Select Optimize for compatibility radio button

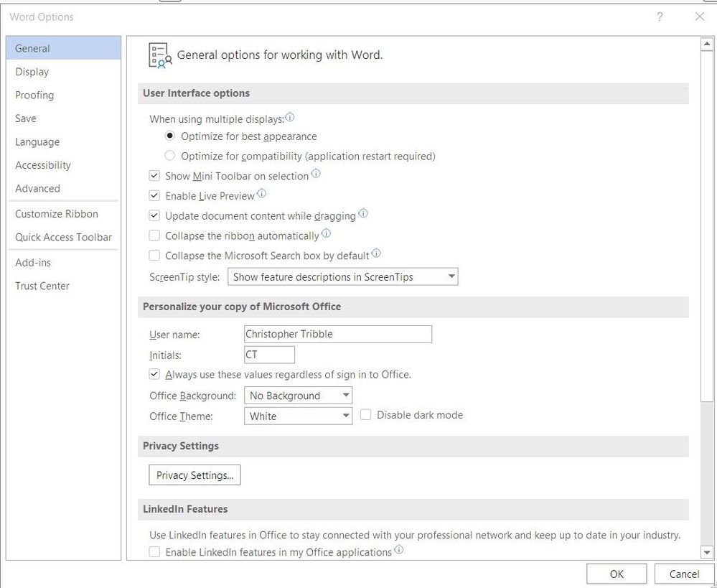coord(169,156)
